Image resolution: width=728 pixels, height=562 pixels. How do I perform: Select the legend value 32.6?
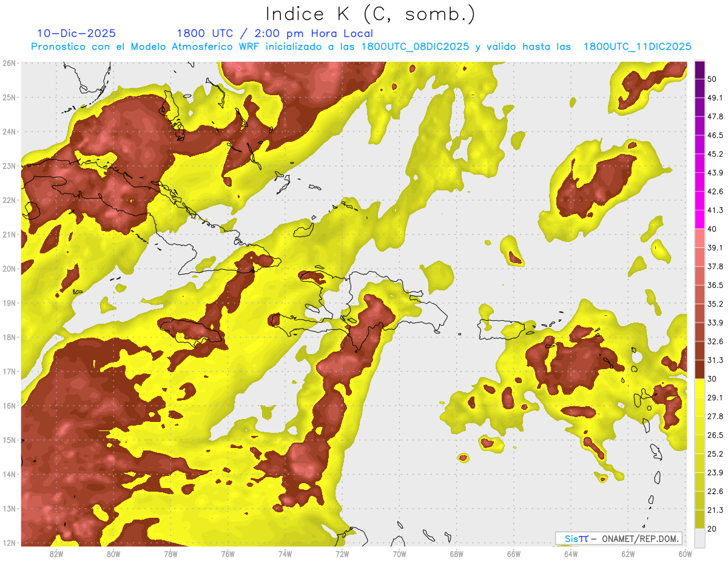pyautogui.click(x=715, y=342)
